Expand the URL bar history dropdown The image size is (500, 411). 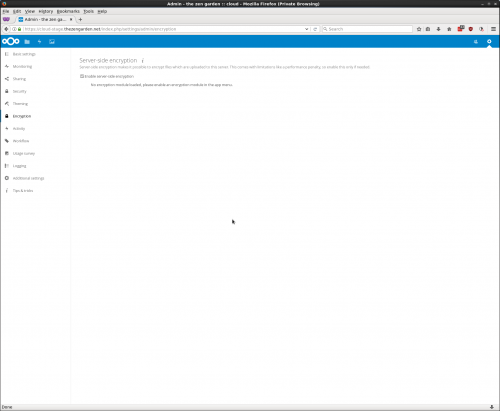point(306,29)
